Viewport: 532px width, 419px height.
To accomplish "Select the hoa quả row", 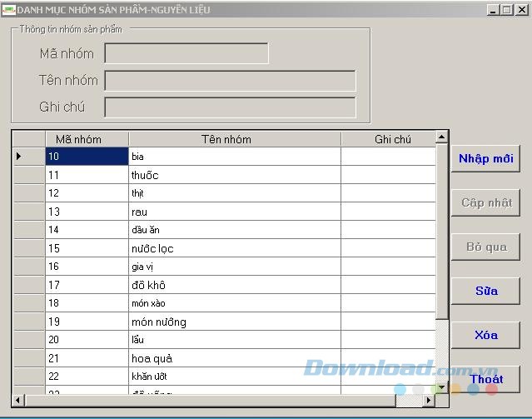I will 234,358.
